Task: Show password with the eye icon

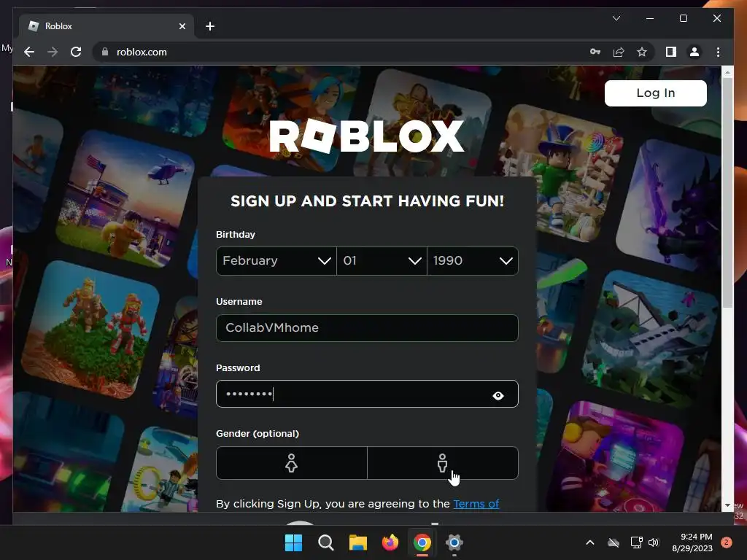Action: click(x=498, y=395)
